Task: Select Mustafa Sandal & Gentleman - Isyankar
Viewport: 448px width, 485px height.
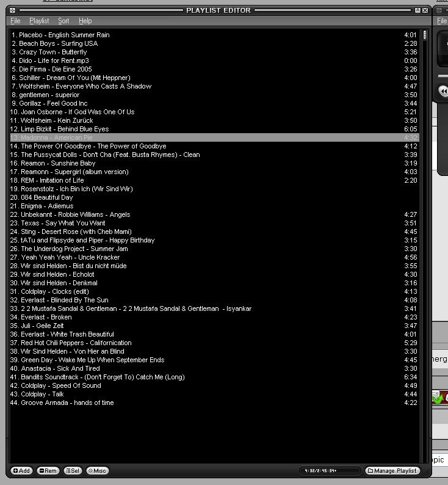Action: click(214, 308)
